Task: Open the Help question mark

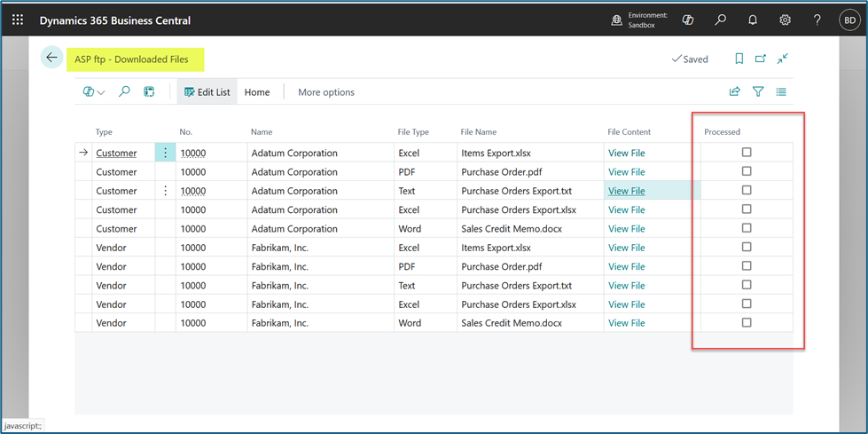Action: (x=817, y=20)
